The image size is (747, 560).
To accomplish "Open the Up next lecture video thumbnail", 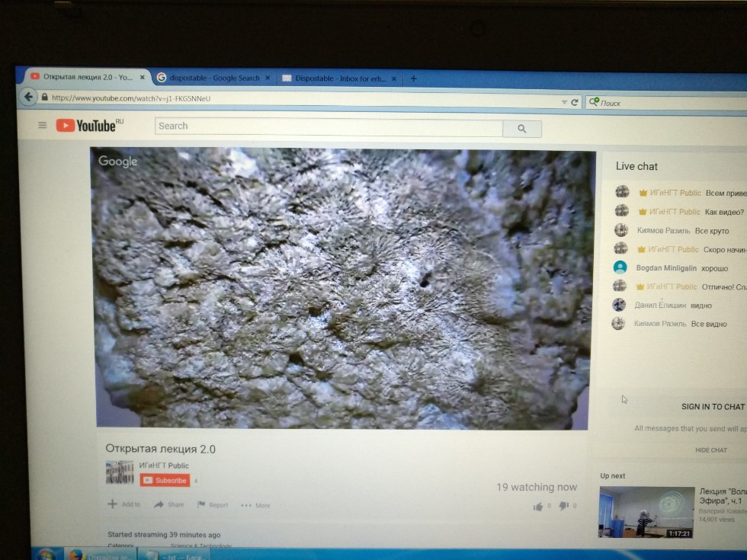I will pos(646,513).
